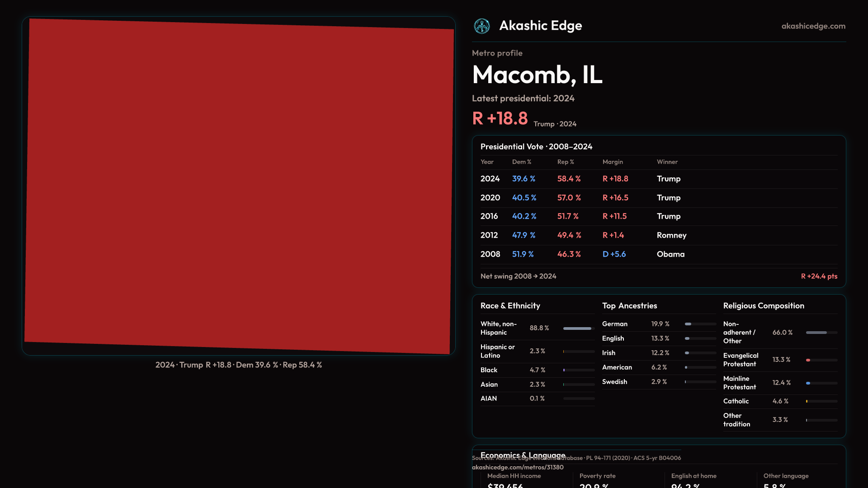Click the R +18.8 headline margin
The image size is (868, 488).
point(500,118)
